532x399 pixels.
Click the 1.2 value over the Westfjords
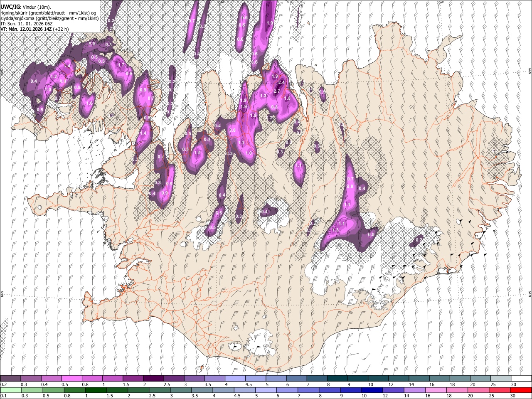[x=54, y=76]
